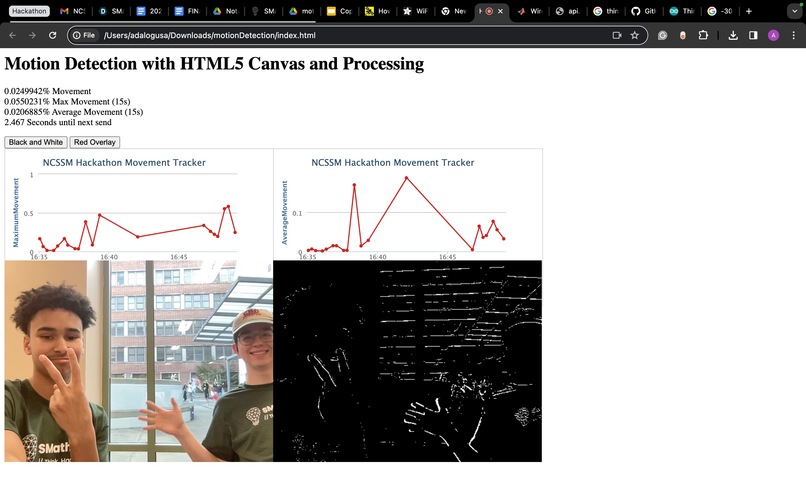Click the AverageMovement chart highest data point
This screenshot has width=806, height=504.
[407, 178]
